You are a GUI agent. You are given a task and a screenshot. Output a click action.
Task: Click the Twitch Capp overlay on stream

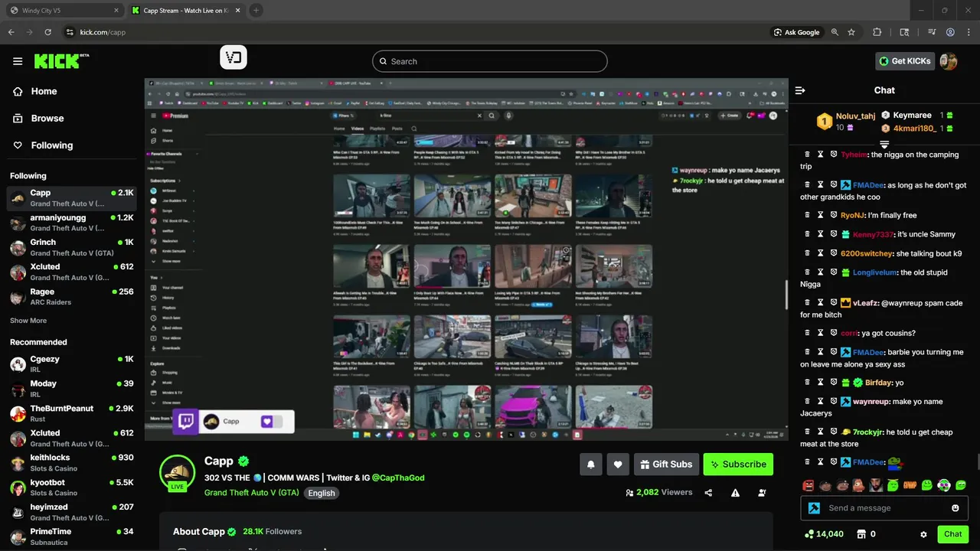pos(234,422)
